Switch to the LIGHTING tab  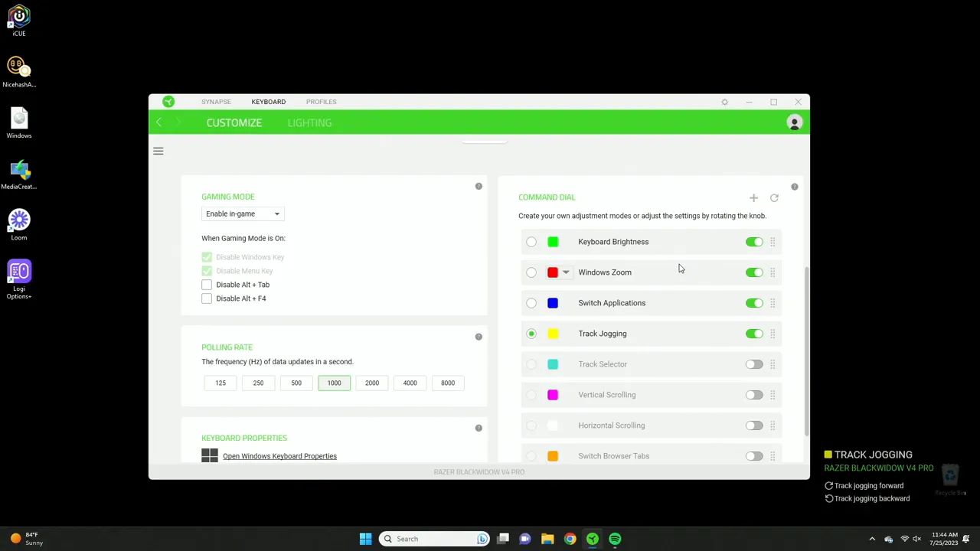coord(309,122)
